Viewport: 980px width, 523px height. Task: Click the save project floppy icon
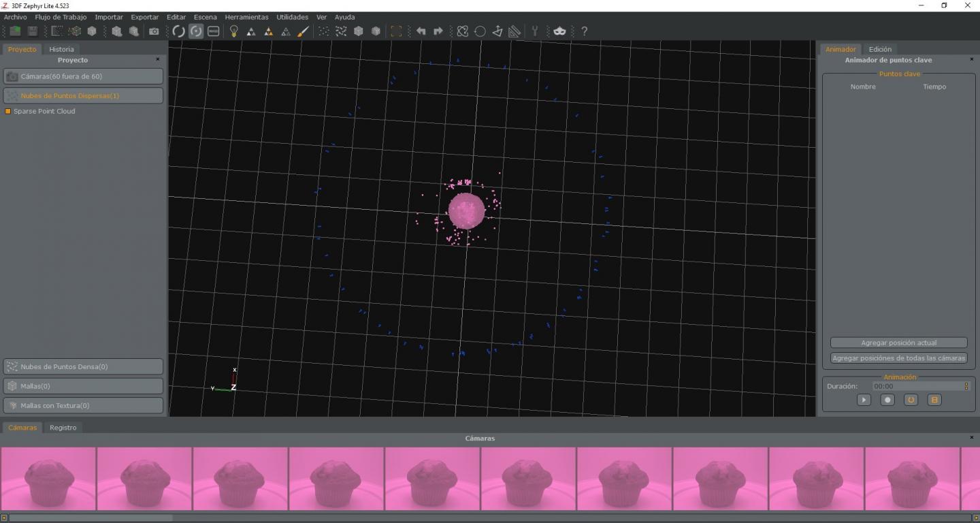32,31
